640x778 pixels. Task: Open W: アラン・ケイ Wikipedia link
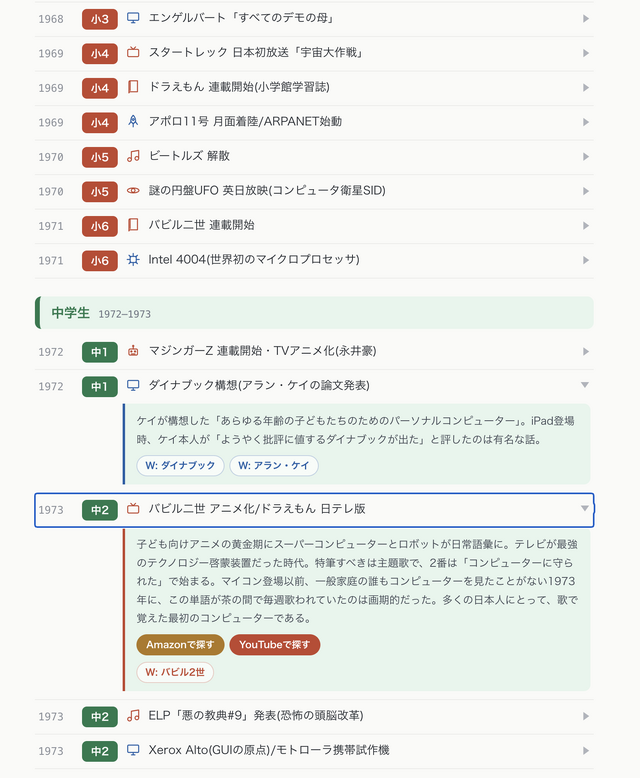(273, 465)
